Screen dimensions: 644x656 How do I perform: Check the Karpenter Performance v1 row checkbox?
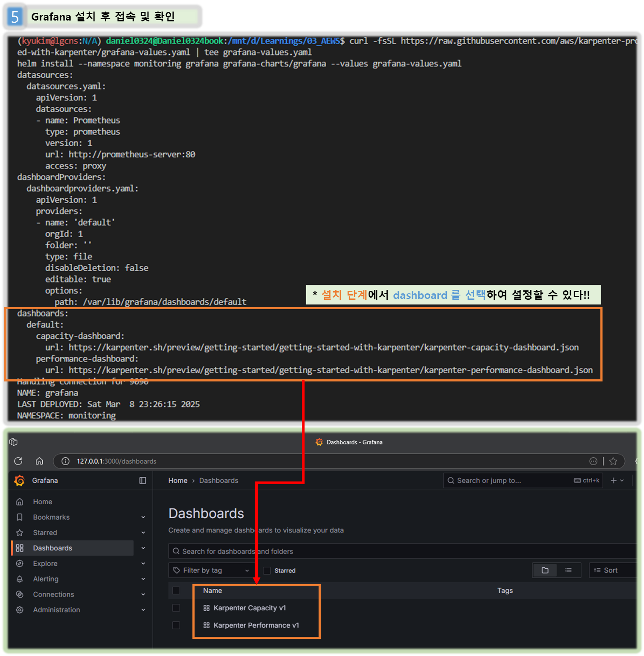[176, 625]
